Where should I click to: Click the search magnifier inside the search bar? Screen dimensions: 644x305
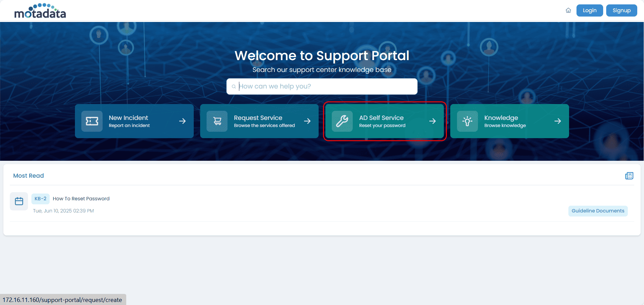[x=234, y=86]
